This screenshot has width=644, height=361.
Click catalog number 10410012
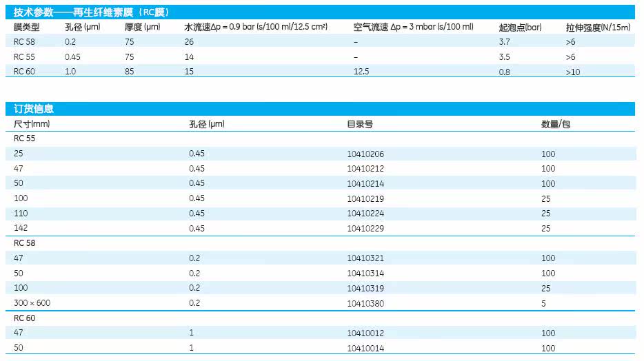[365, 333]
